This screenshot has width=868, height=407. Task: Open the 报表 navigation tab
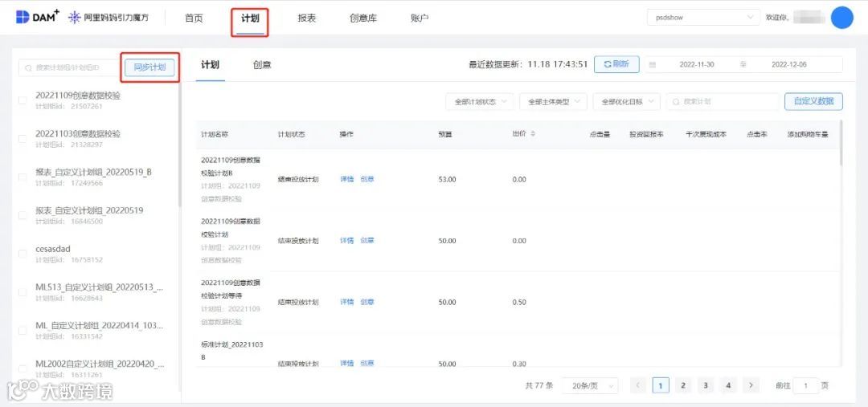tap(307, 18)
